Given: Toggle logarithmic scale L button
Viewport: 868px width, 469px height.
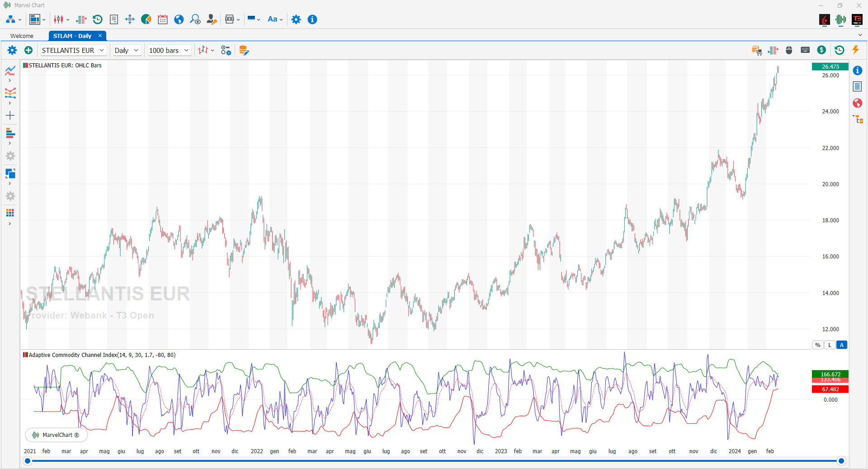Looking at the screenshot, I should (830, 345).
